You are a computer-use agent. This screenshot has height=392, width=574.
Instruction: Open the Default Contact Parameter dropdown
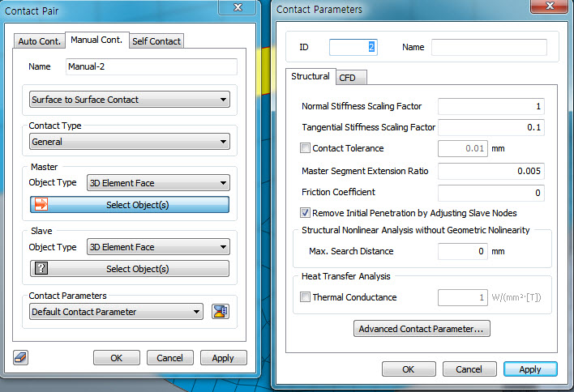coord(116,312)
